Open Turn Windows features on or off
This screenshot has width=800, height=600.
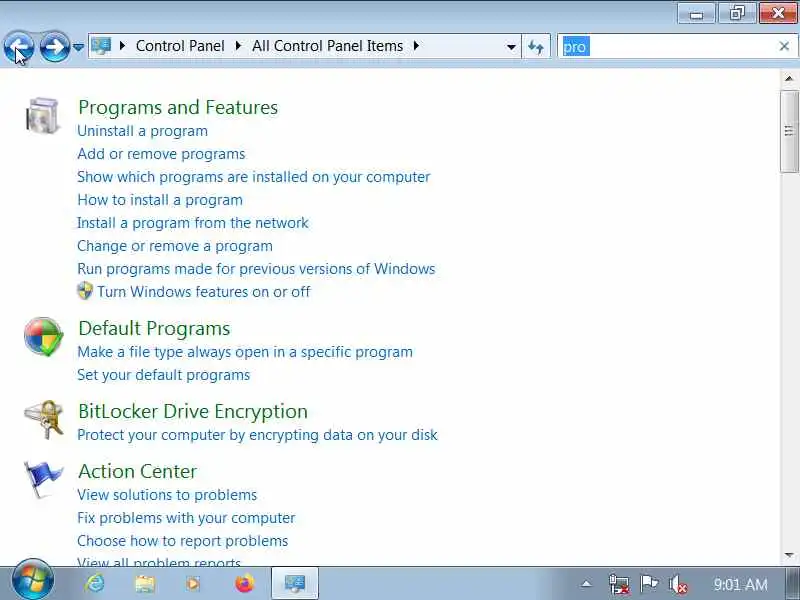[x=204, y=291]
